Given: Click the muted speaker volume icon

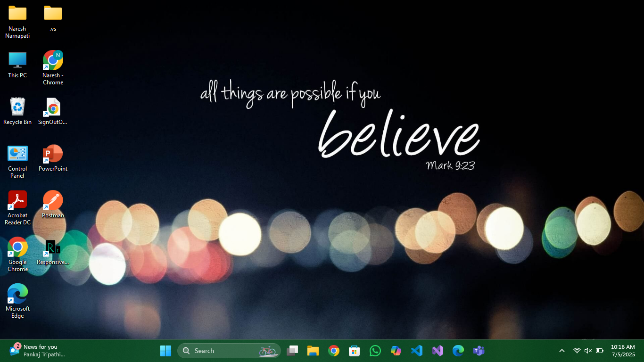Looking at the screenshot, I should [x=588, y=351].
